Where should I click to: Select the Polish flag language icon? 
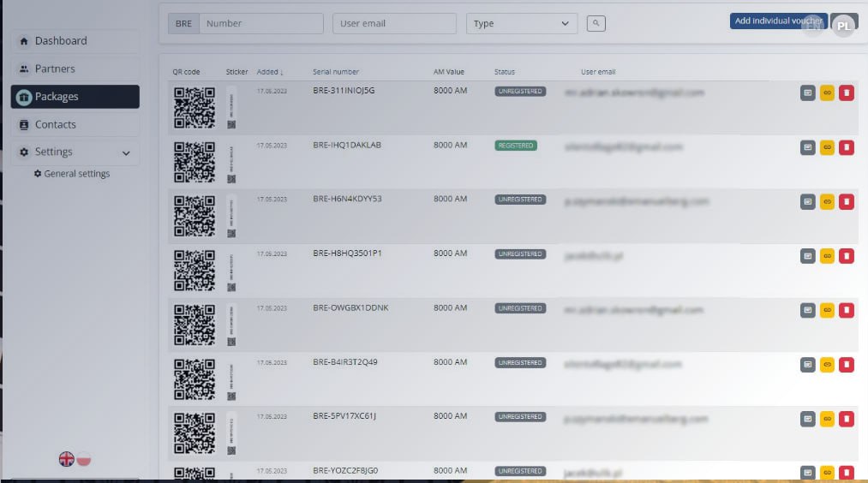tap(84, 459)
